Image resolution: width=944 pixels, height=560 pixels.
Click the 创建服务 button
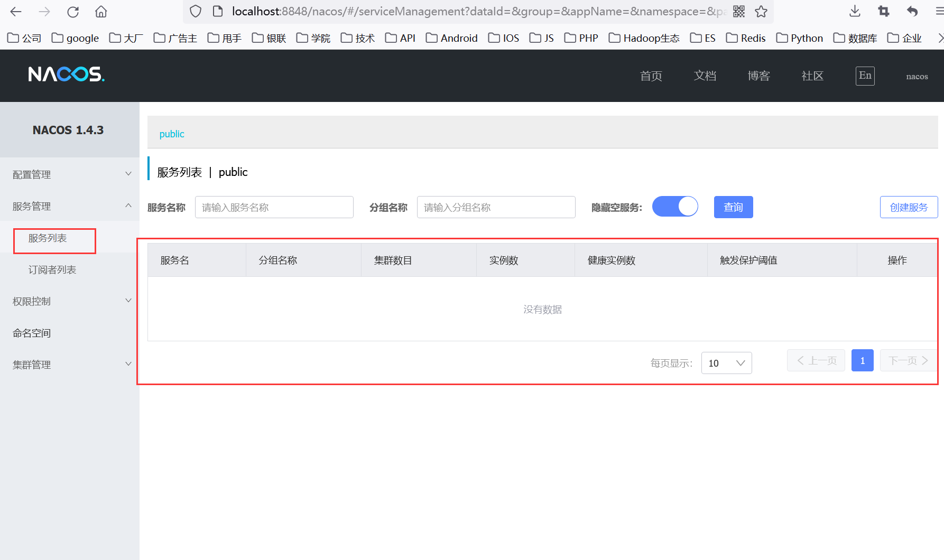(x=909, y=207)
